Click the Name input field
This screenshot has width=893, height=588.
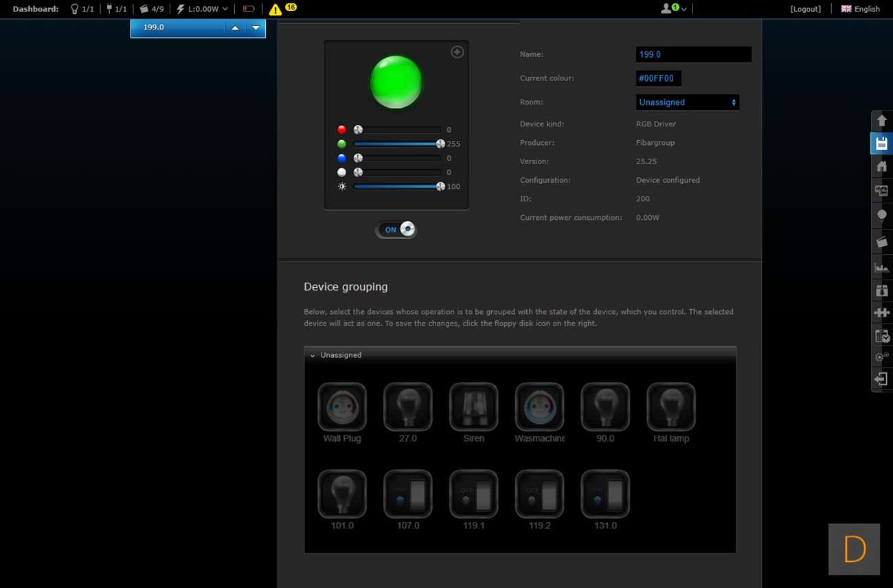click(693, 55)
